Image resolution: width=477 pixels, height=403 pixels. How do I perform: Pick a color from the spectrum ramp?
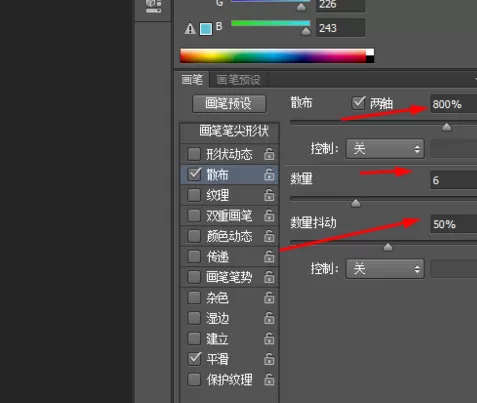coord(273,56)
